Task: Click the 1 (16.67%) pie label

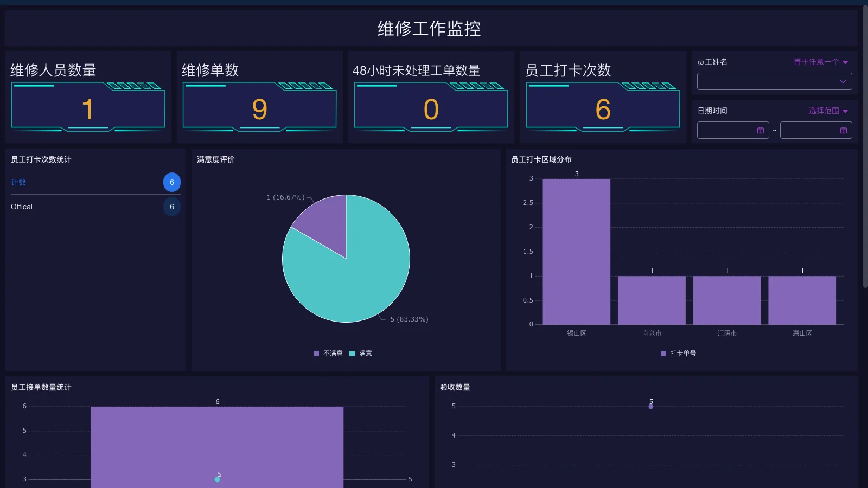Action: (285, 197)
